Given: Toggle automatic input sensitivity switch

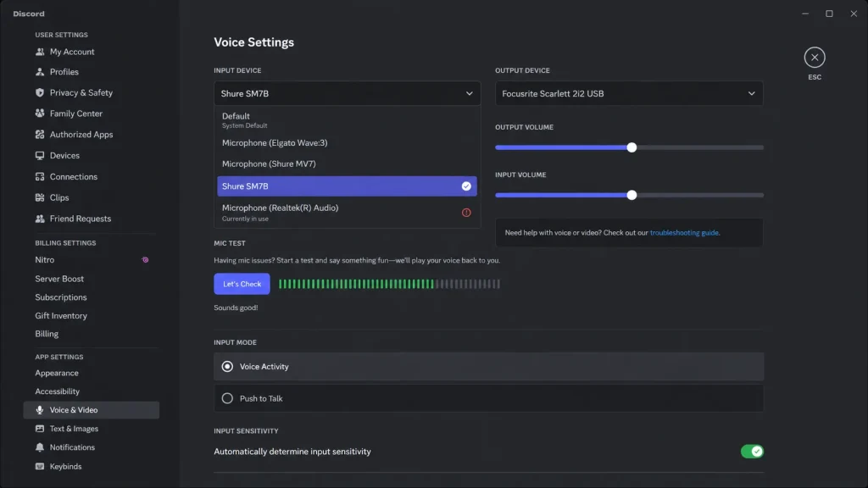Looking at the screenshot, I should (752, 452).
